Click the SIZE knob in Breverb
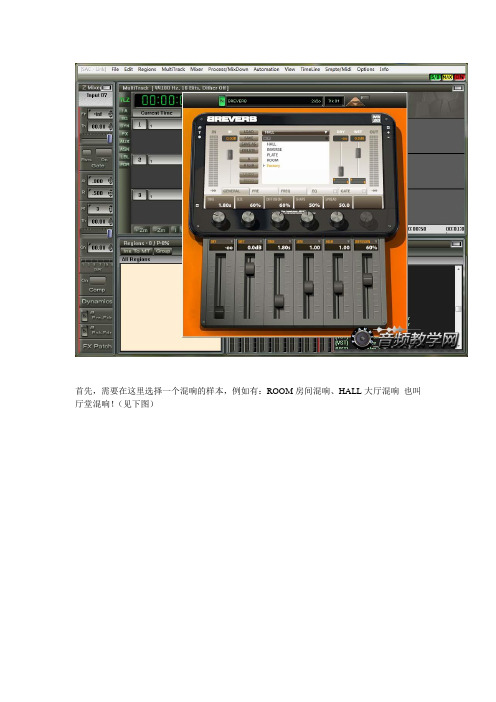The image size is (496, 702). click(x=248, y=218)
